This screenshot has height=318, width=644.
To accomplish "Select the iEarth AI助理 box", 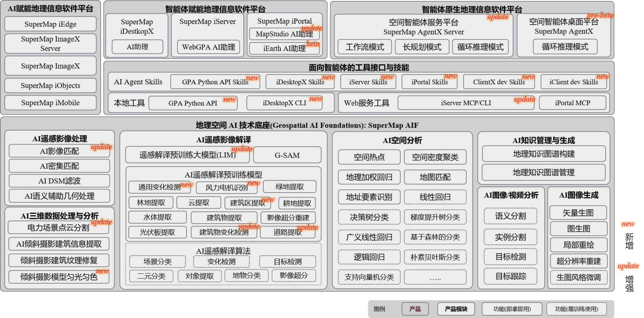I will click(285, 48).
